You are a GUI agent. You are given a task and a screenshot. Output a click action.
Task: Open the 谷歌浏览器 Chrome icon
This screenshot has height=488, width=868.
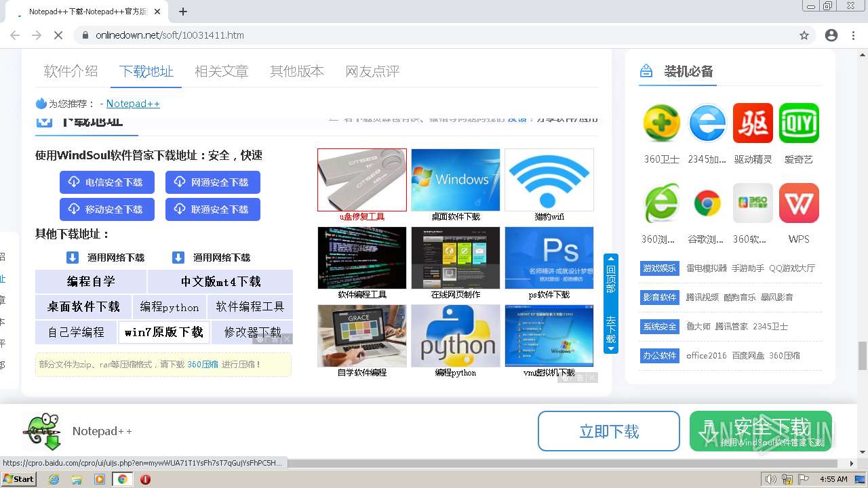click(707, 203)
